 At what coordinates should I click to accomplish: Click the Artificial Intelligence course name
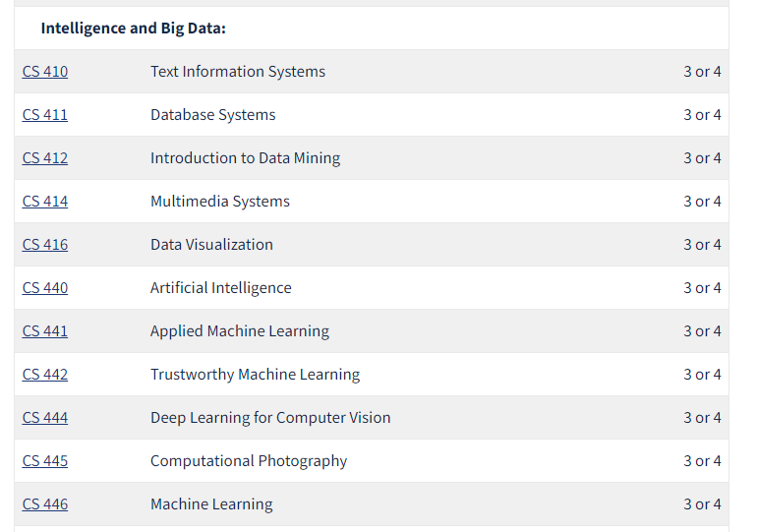220,288
